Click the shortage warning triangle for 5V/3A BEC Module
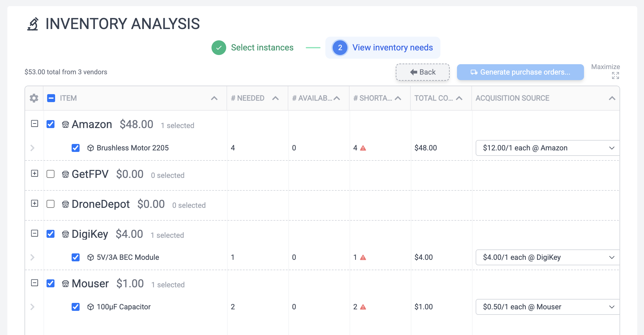 point(363,257)
